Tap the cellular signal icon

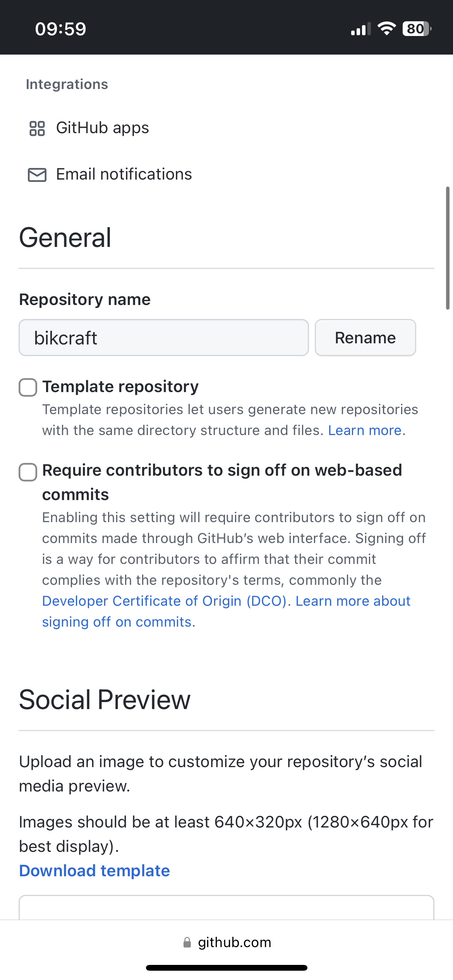(360, 28)
